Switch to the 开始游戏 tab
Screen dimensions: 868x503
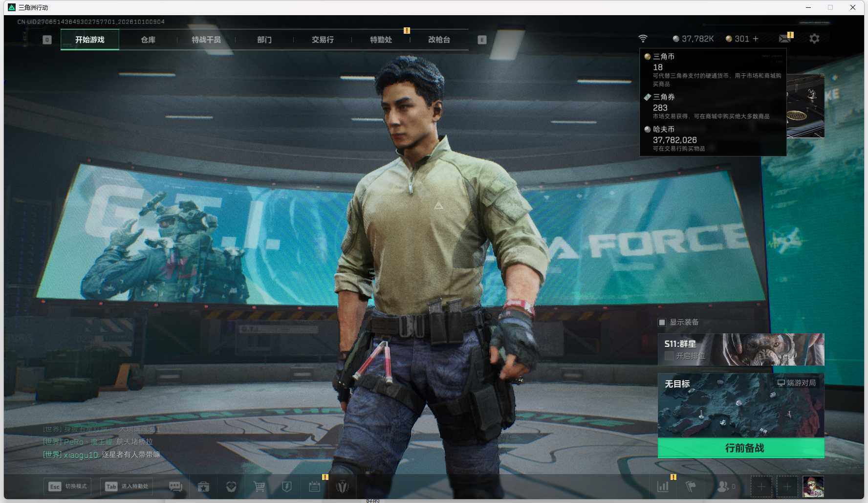[x=90, y=40]
